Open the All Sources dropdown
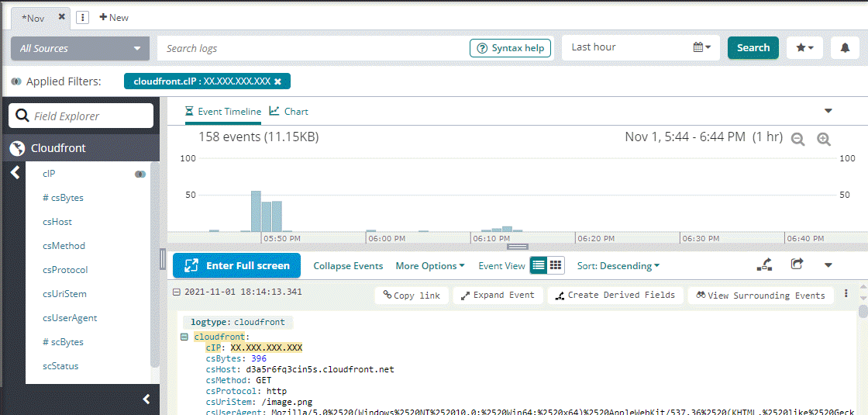Screen dimensions: 868x415 [x=81, y=48]
